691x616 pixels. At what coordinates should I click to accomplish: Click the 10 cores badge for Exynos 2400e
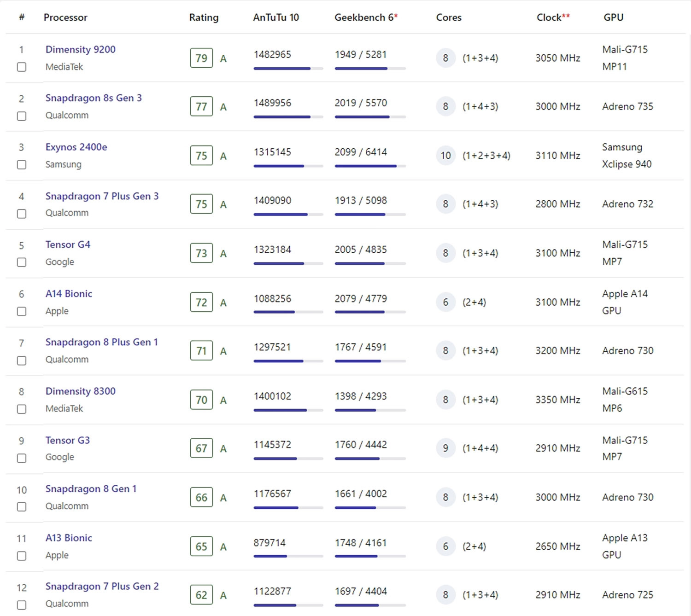[x=445, y=156]
